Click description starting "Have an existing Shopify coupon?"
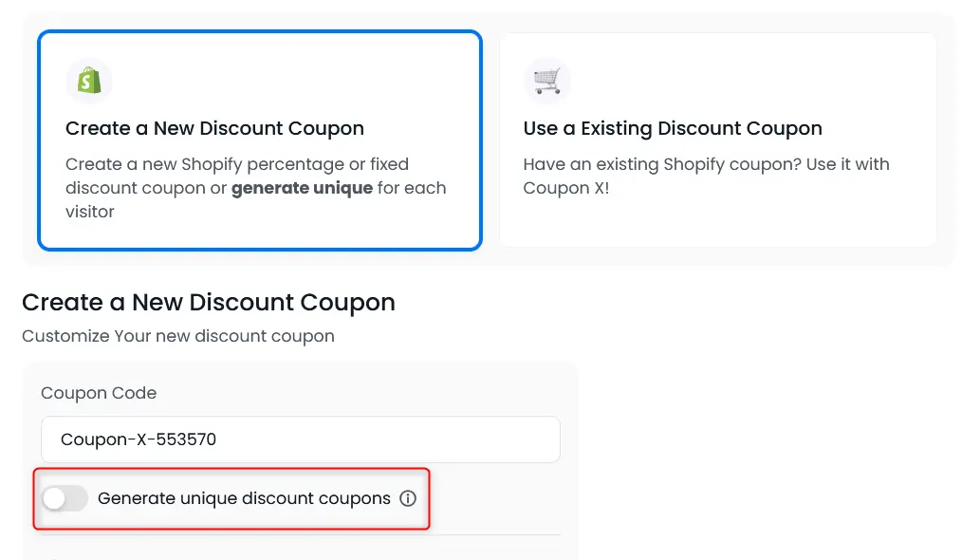The height and width of the screenshot is (560, 980). point(706,164)
